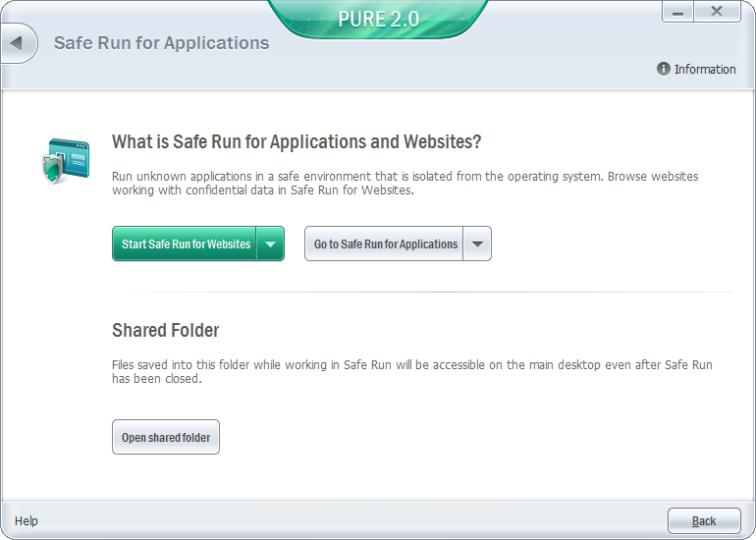Viewport: 756px width, 540px height.
Task: Start Safe Run for Websites
Action: coord(185,243)
